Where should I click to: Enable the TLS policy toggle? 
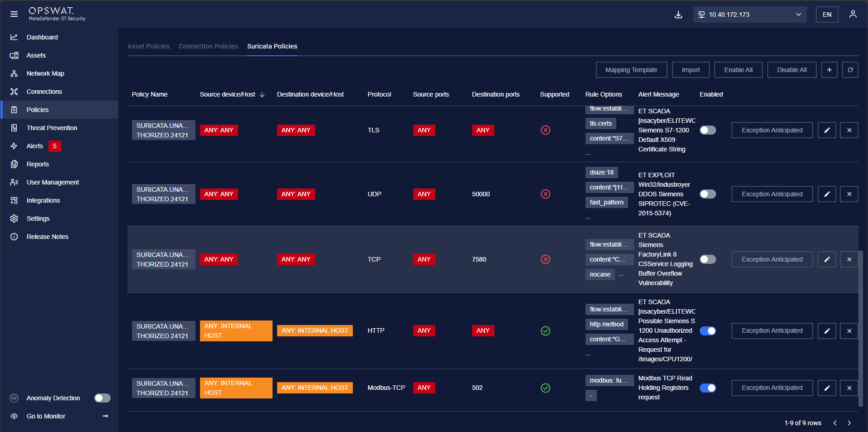(x=708, y=130)
